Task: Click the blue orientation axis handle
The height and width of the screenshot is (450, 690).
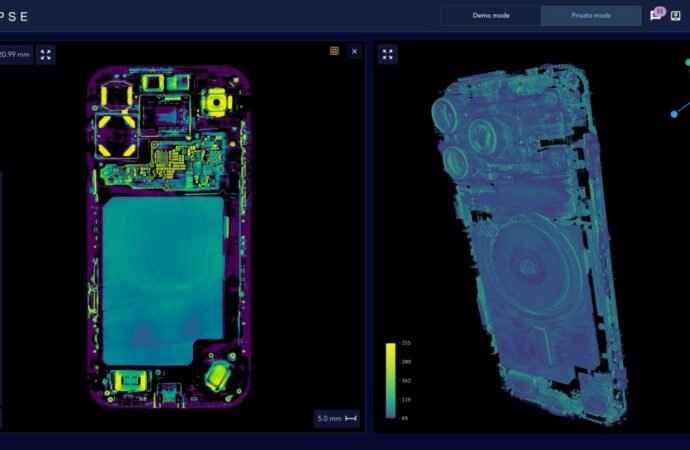Action: (674, 114)
